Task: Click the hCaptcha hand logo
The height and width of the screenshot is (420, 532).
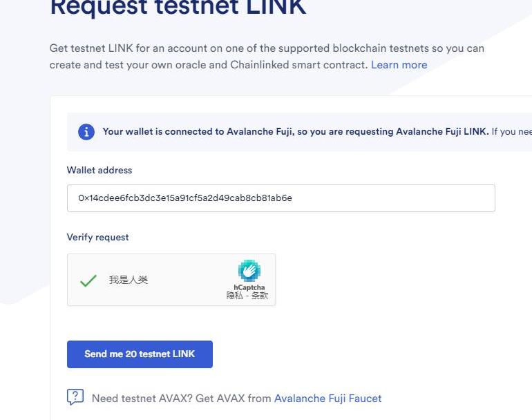Action: click(249, 271)
